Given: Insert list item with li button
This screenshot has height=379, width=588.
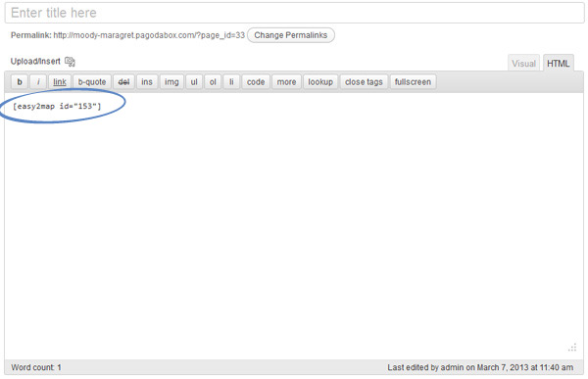Looking at the screenshot, I should point(231,81).
